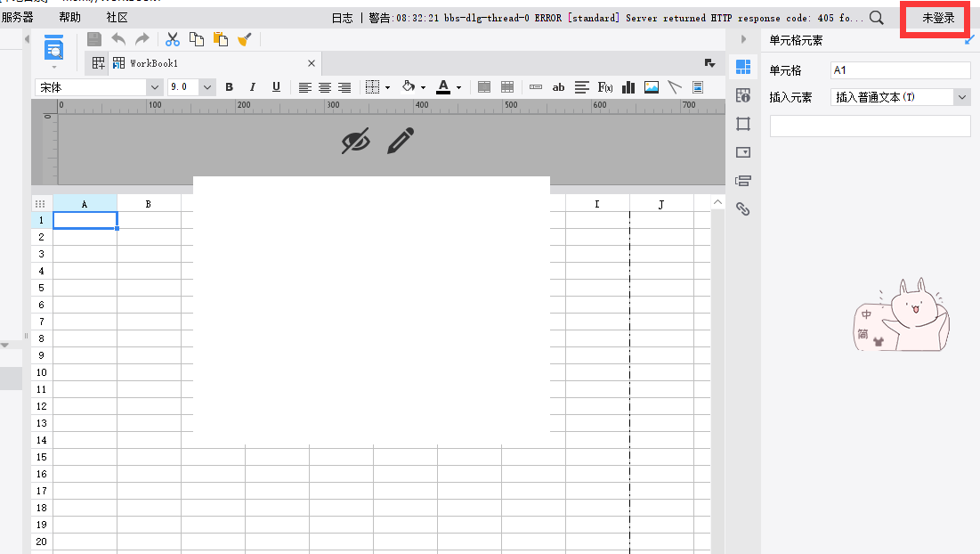Click the save floppy disk icon
980x554 pixels.
pos(93,39)
